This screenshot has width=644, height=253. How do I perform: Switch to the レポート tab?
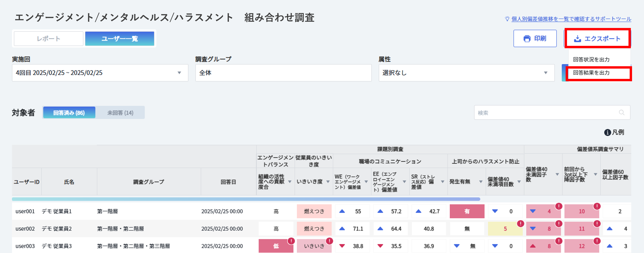tap(49, 38)
